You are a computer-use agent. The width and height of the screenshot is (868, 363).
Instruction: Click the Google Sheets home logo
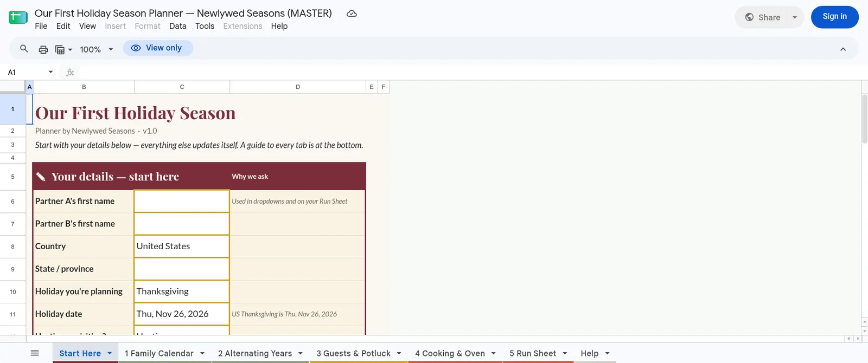coord(18,17)
